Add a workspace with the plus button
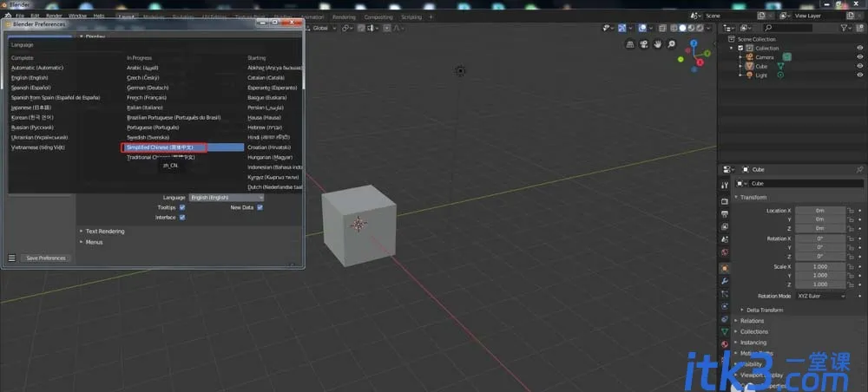Screen dimensions: 868x392 point(431,17)
